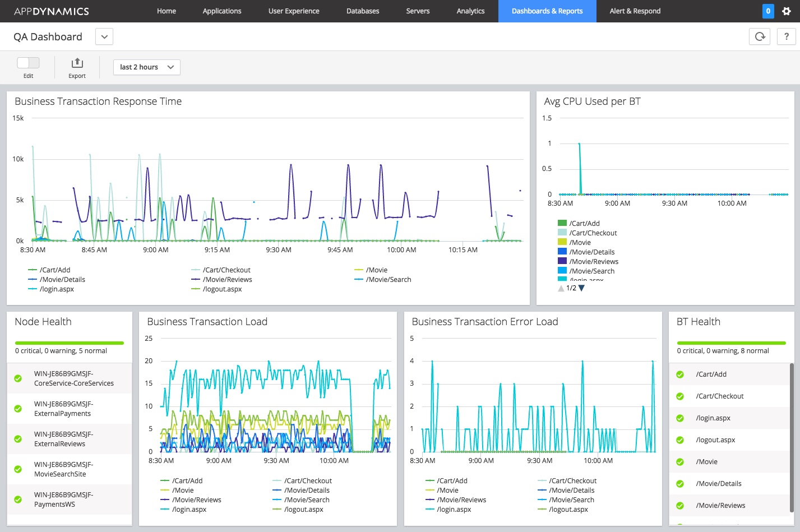The height and width of the screenshot is (532, 800).
Task: Open the QA Dashboard selector dropdown
Action: pos(104,37)
